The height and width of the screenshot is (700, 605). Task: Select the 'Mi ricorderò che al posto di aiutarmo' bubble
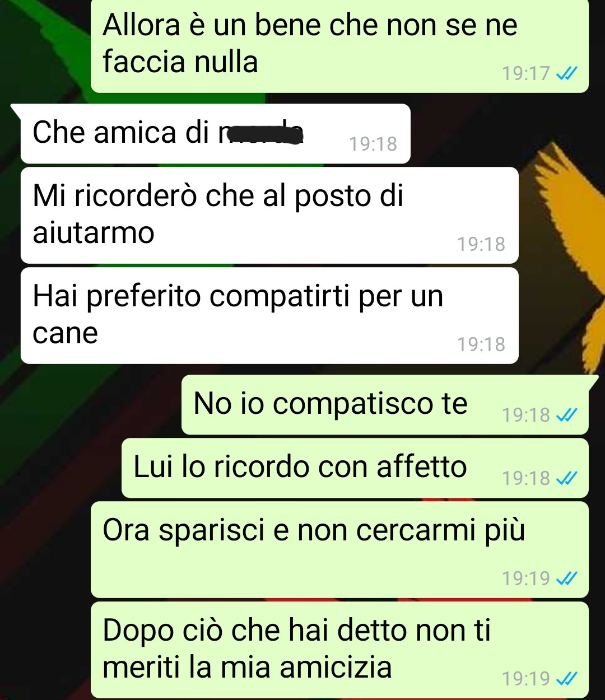269,215
